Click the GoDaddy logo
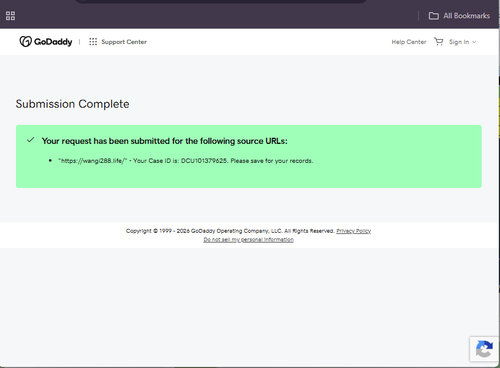Screen dimensions: 500x368 point(46,42)
